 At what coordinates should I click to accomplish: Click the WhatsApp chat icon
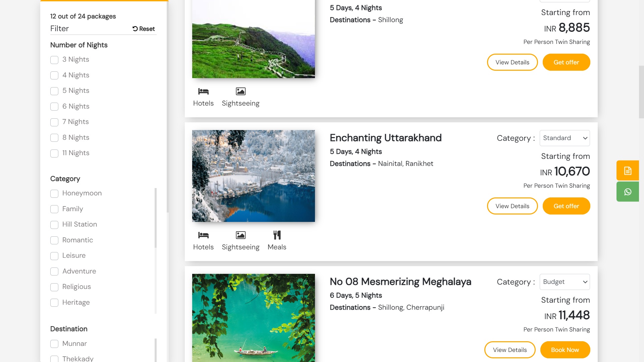628,192
